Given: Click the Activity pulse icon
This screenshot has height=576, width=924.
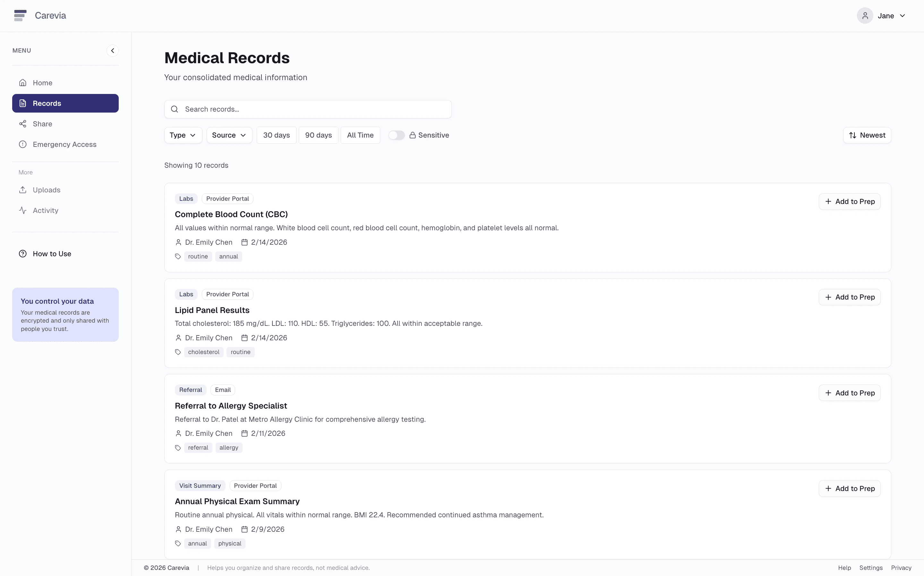Looking at the screenshot, I should tap(23, 210).
